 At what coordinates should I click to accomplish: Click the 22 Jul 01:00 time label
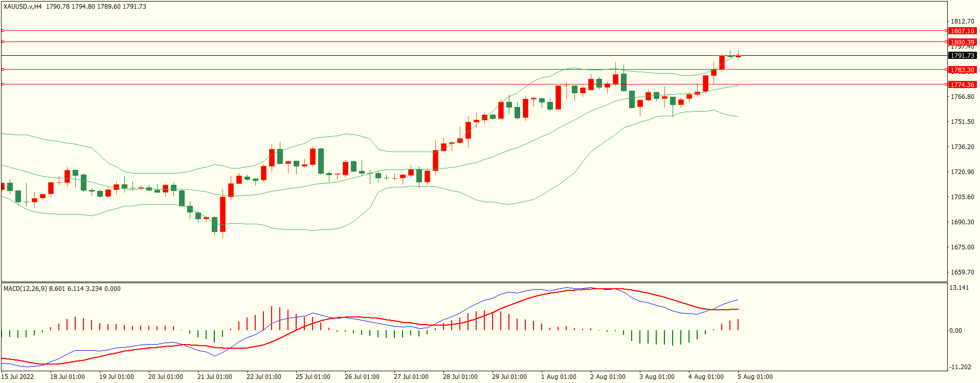264,377
